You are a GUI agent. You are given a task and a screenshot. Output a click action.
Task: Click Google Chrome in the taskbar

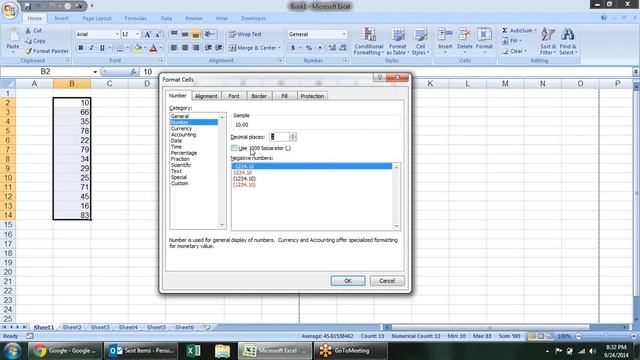click(65, 351)
